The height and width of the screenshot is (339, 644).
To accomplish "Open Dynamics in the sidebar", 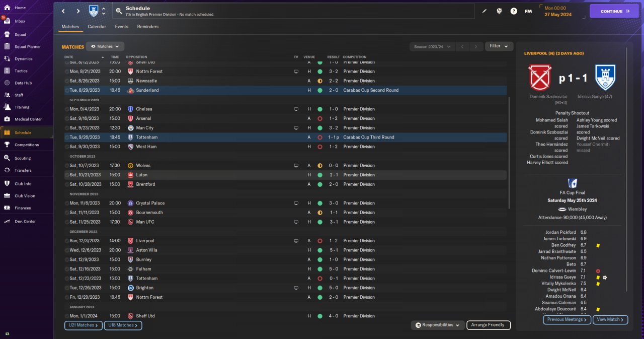I will coord(23,59).
